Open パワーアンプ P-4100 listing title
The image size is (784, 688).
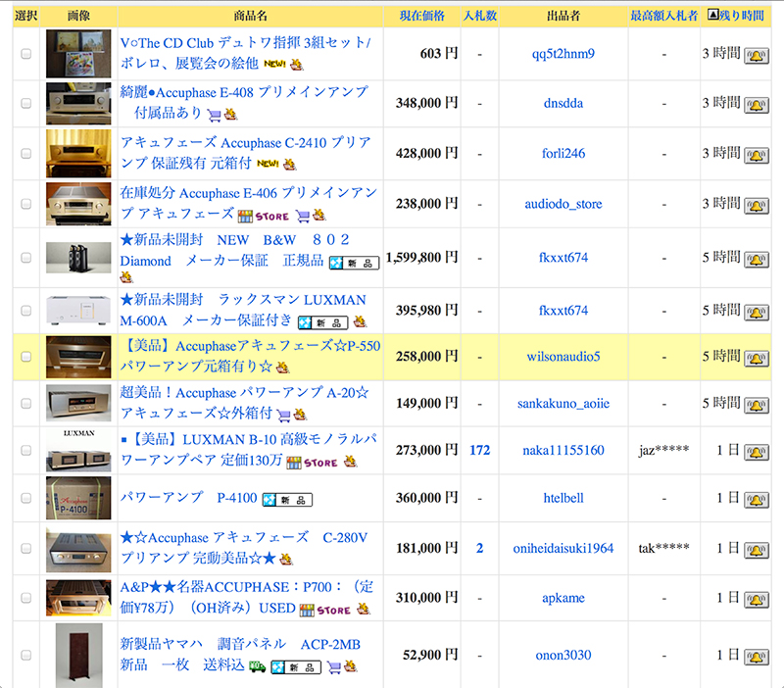pos(188,498)
